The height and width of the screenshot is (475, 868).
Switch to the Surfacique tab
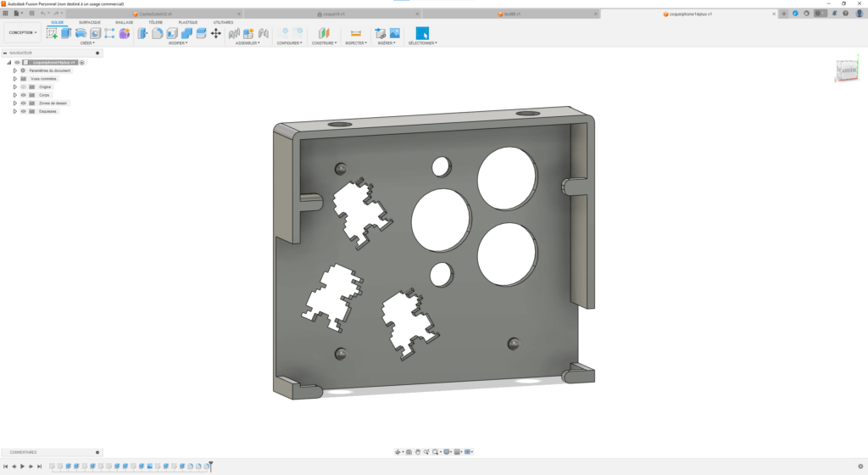click(90, 22)
